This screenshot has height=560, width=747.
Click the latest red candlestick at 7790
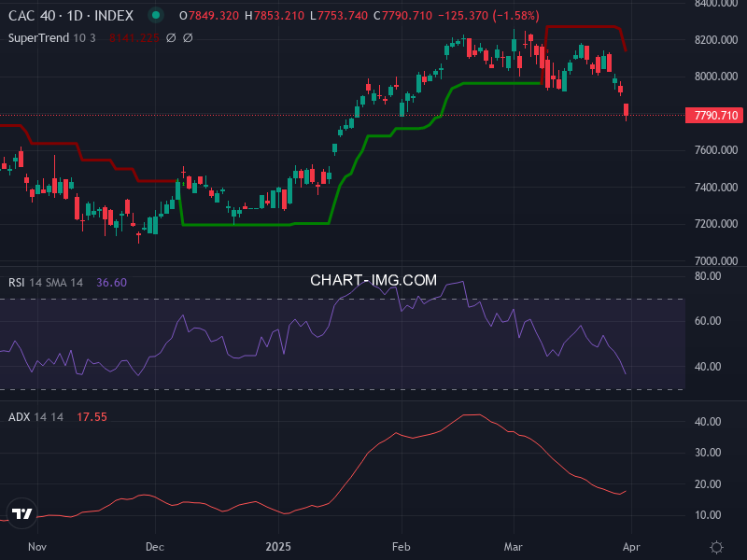pyautogui.click(x=626, y=110)
